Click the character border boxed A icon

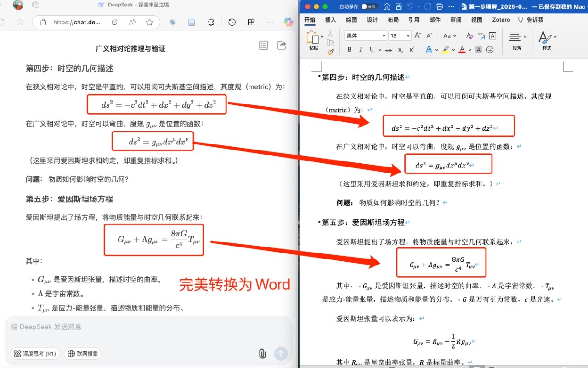492,35
